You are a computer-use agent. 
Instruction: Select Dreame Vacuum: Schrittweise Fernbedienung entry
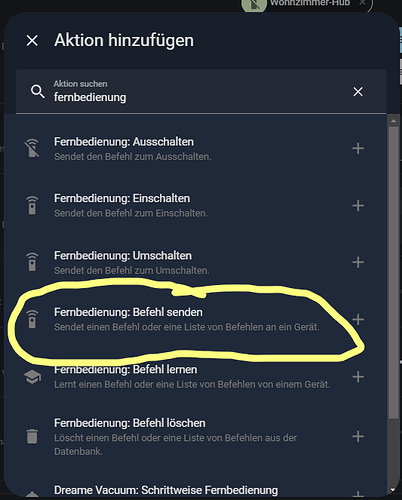(x=195, y=490)
